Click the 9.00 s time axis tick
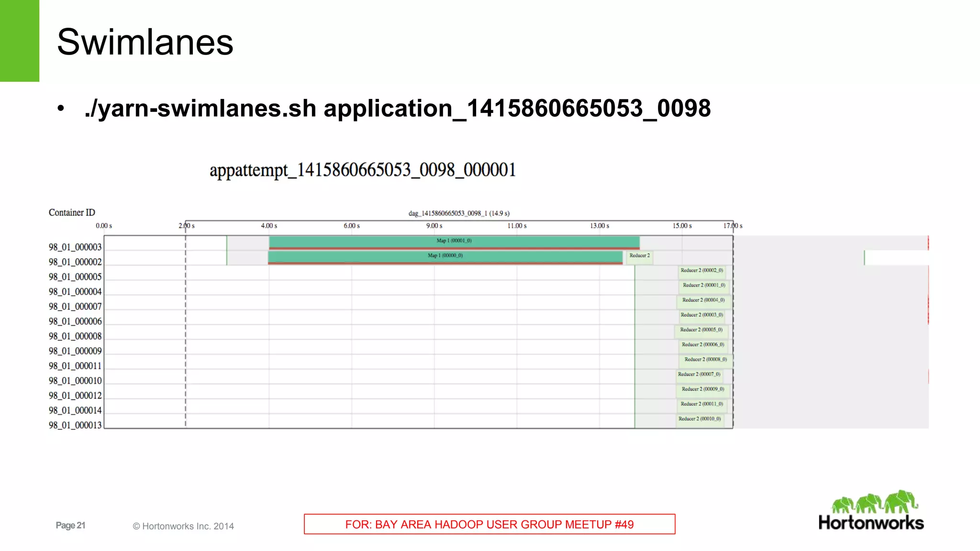Screen dimensions: 980x551 tap(434, 226)
